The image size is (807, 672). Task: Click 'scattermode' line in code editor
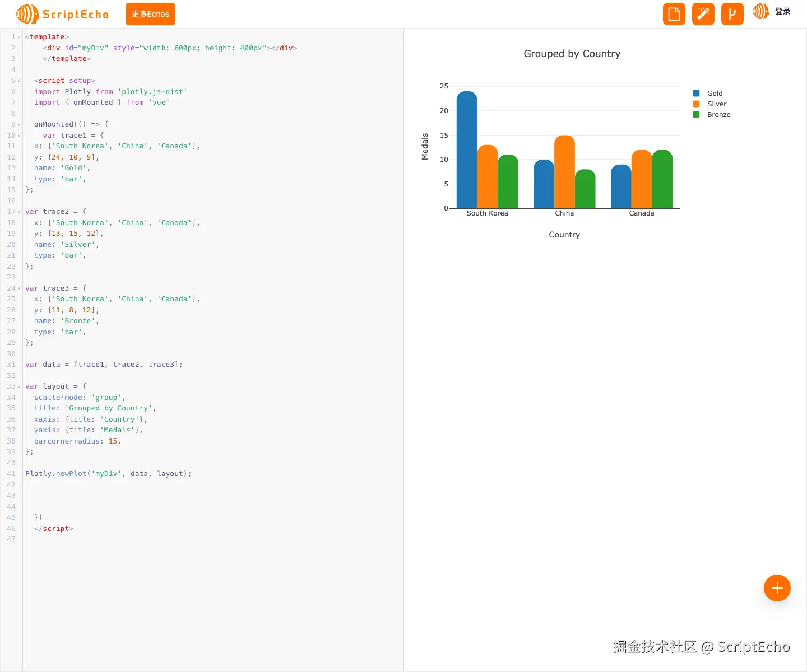pos(80,398)
